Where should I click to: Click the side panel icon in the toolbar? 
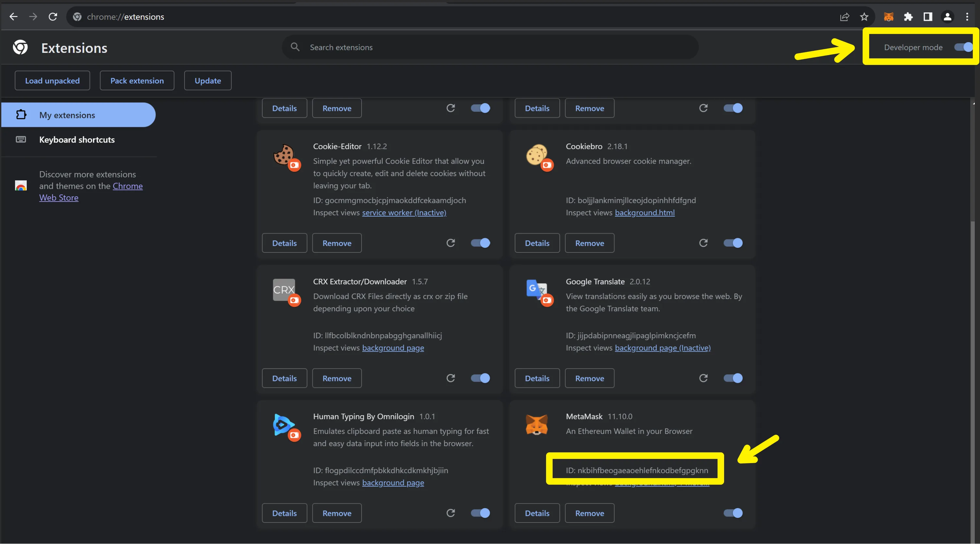[x=928, y=16]
